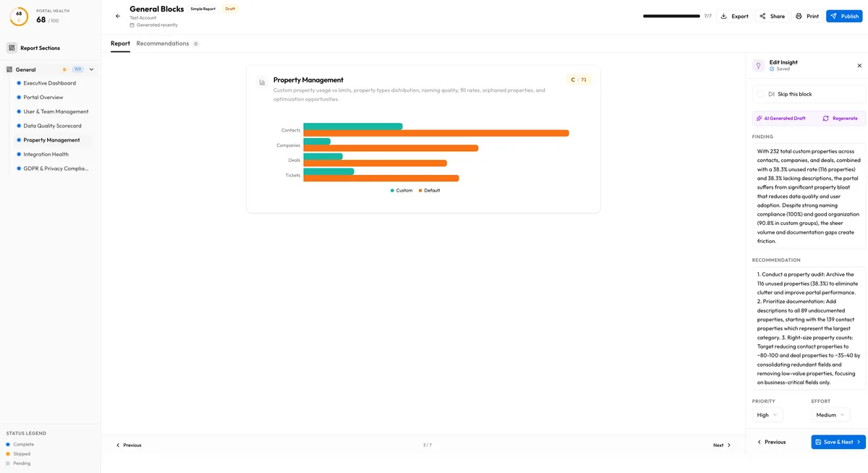Open the Effort dropdown showing Medium

tap(829, 414)
